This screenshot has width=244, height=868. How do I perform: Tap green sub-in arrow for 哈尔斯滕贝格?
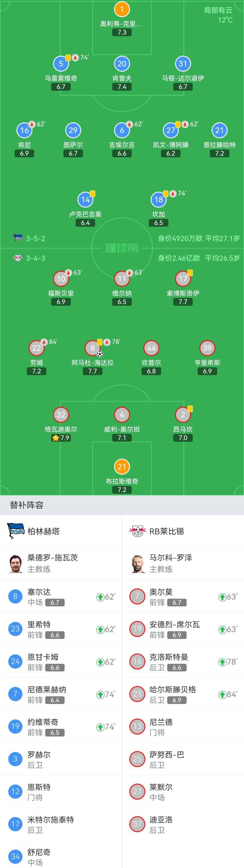click(x=222, y=694)
